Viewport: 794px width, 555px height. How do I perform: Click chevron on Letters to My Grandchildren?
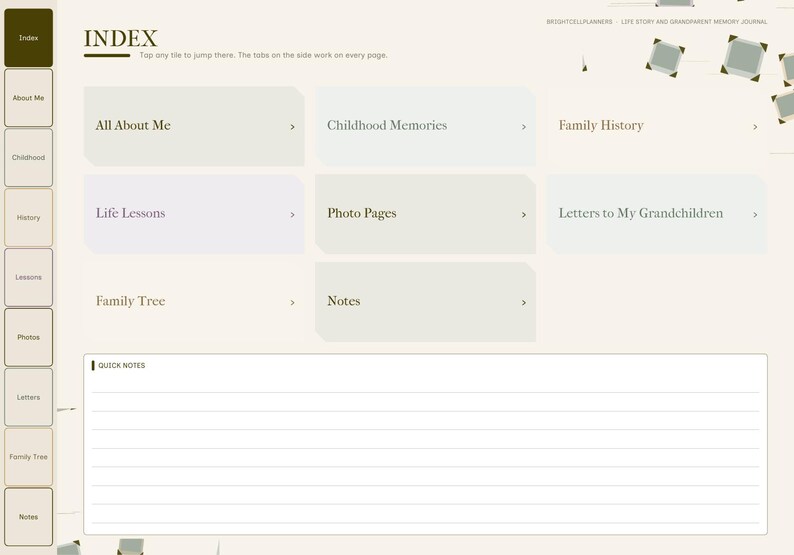(x=755, y=215)
